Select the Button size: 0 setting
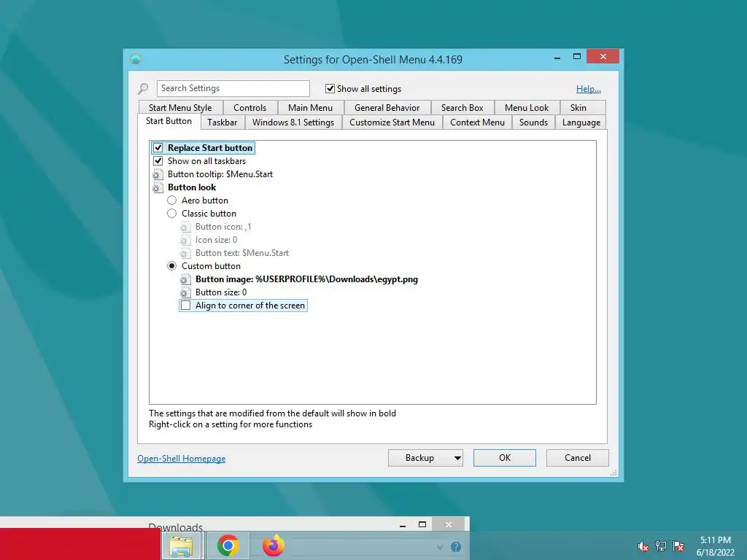Screen dimensions: 747x560 (x=221, y=292)
